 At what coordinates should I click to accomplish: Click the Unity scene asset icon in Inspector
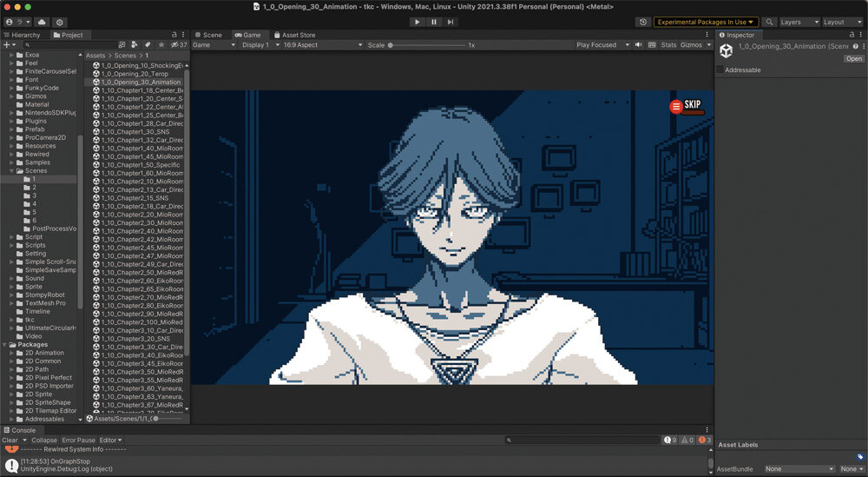726,51
